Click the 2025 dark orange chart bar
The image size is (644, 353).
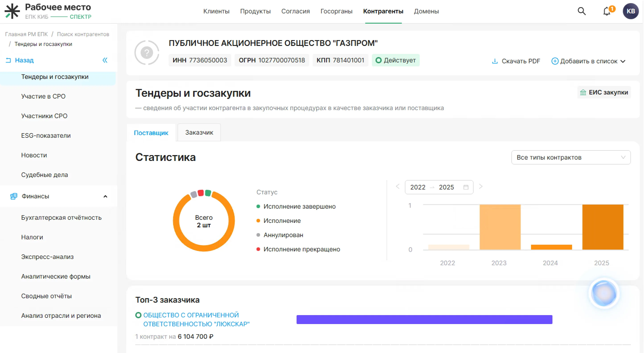pos(603,227)
